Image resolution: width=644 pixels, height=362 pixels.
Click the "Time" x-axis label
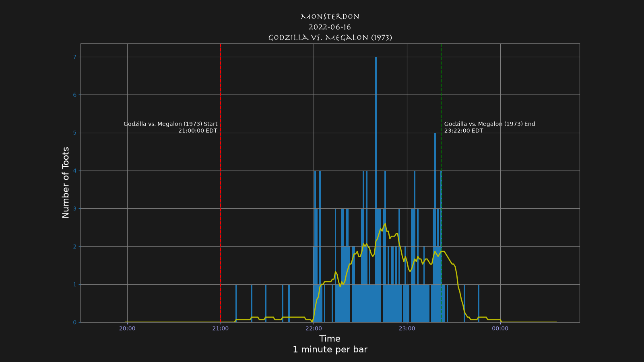(330, 339)
